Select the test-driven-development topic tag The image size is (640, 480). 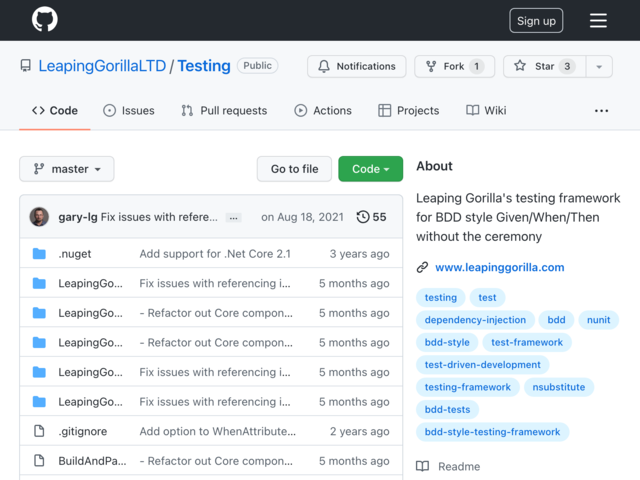(482, 365)
